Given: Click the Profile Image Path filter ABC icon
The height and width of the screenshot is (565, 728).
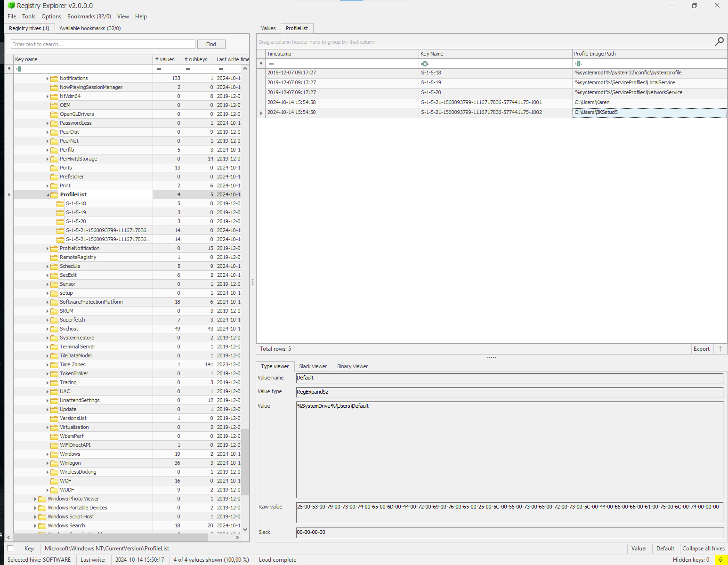Looking at the screenshot, I should [579, 64].
